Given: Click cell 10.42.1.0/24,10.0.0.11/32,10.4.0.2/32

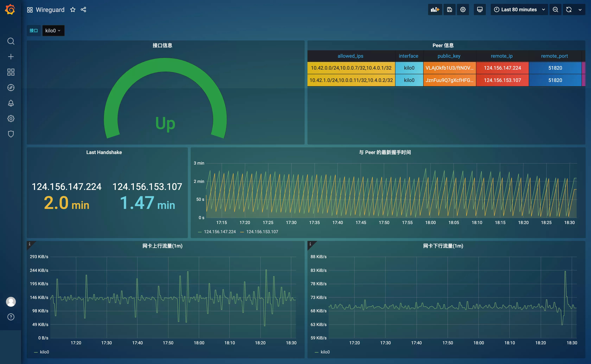Looking at the screenshot, I should click(351, 80).
